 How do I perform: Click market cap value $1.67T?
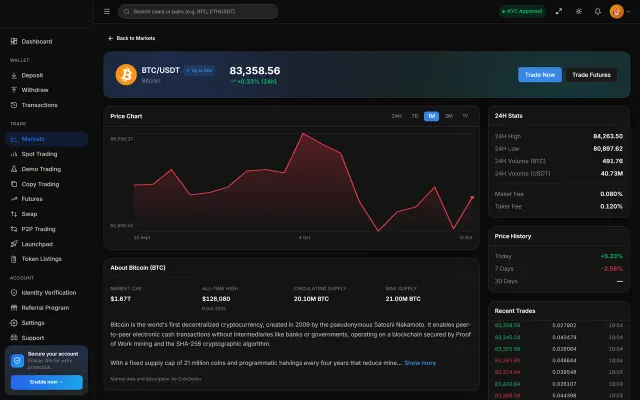pyautogui.click(x=120, y=299)
